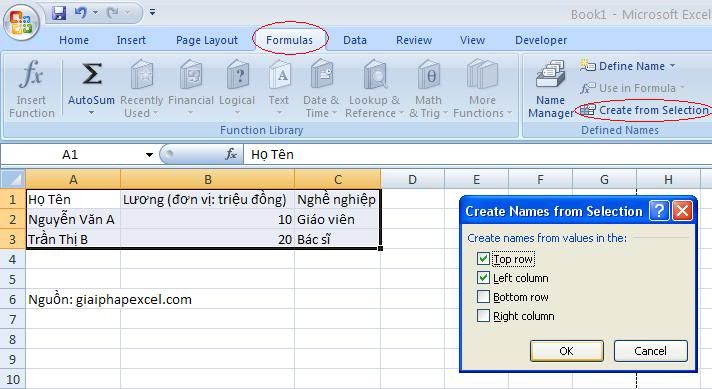The image size is (712, 389).
Task: Select cell containing 'Trần Thị B'
Action: click(73, 240)
